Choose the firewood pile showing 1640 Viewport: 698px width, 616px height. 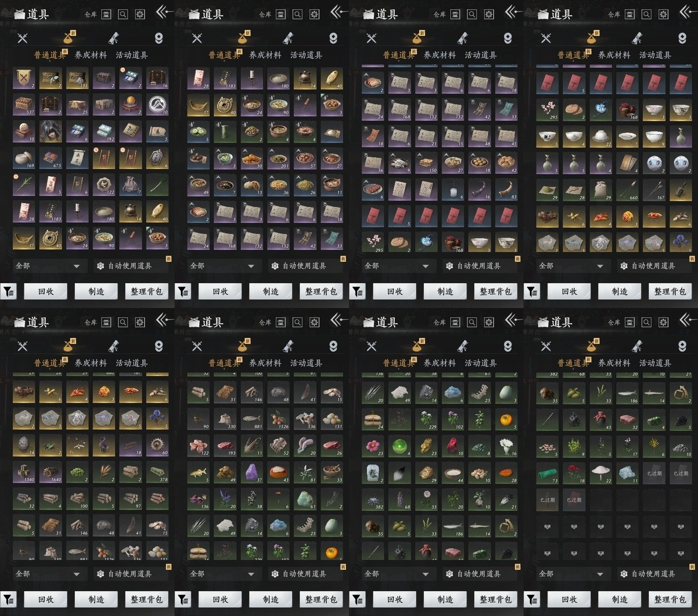click(x=50, y=471)
